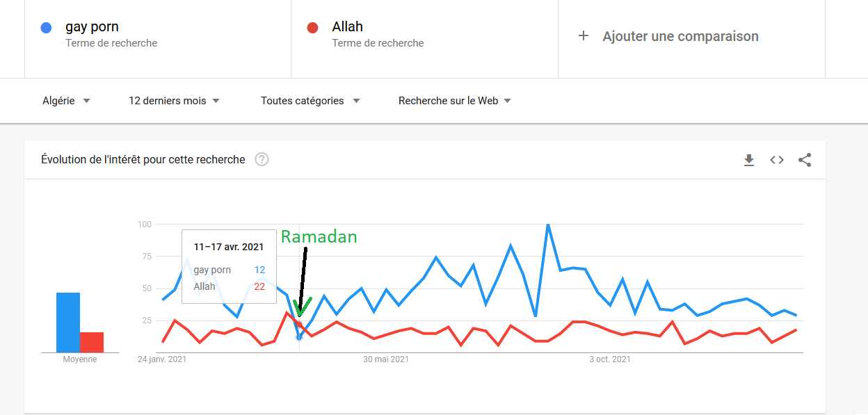Viewport: 868px width, 415px height.
Task: Edit the first blue search term field
Action: click(x=92, y=27)
